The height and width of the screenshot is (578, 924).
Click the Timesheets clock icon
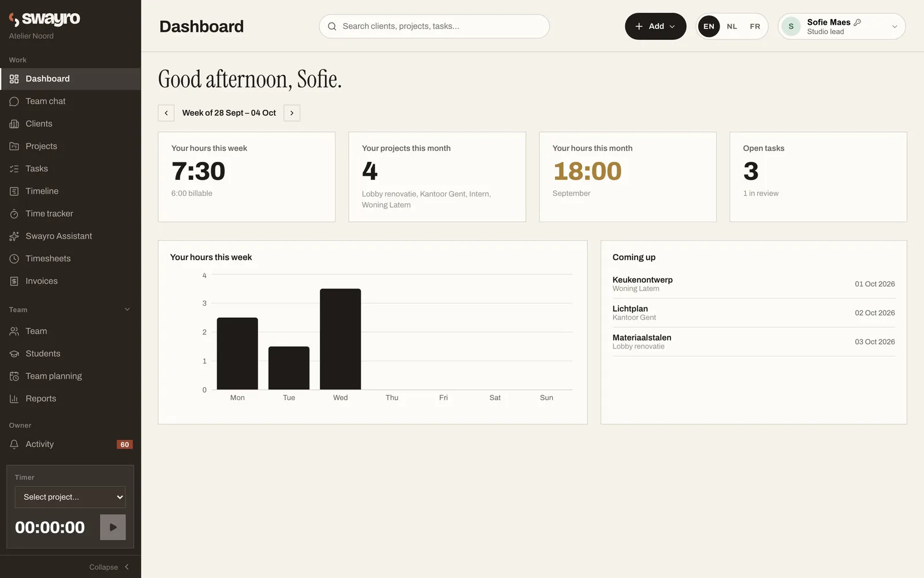pyautogui.click(x=14, y=259)
